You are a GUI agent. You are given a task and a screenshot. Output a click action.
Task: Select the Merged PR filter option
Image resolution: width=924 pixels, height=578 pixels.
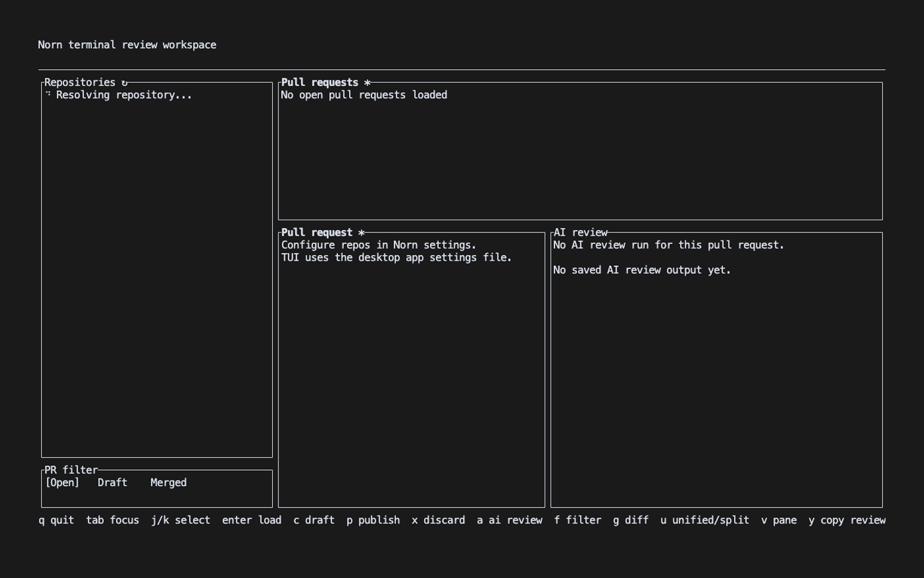pyautogui.click(x=168, y=482)
